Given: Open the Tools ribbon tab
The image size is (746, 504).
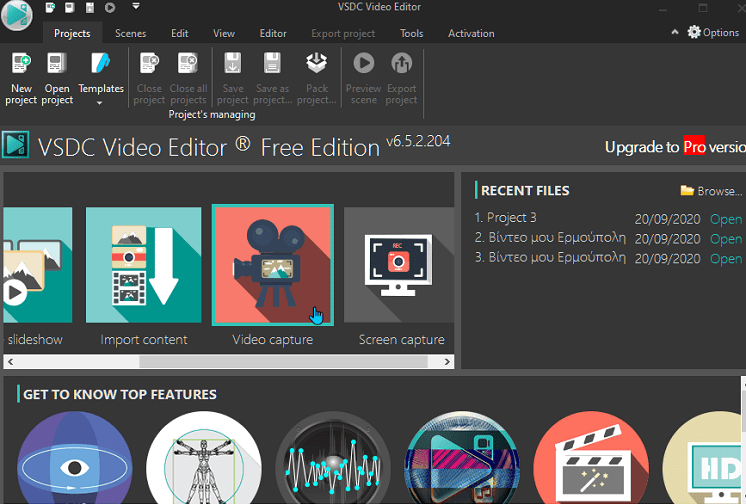Looking at the screenshot, I should click(x=412, y=33).
